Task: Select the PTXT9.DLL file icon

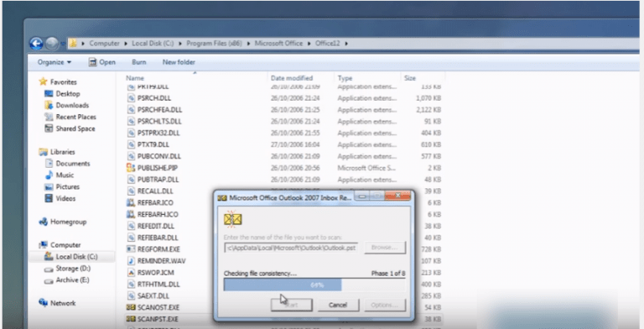Action: [131, 144]
